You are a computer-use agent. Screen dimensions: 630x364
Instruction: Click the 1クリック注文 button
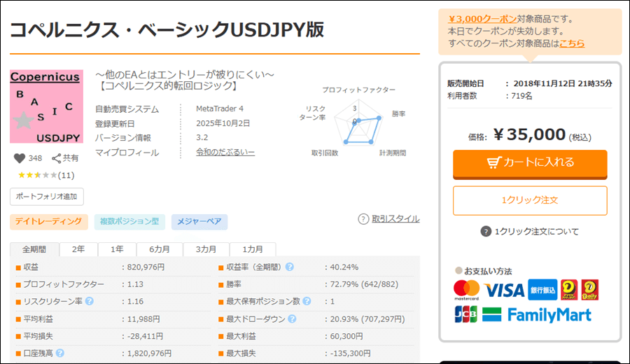(x=530, y=200)
